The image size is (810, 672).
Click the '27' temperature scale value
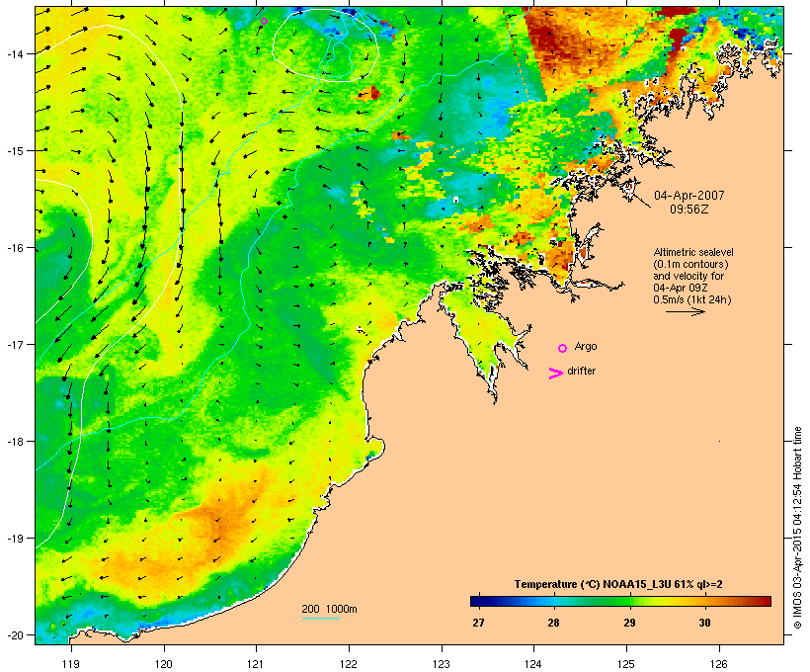478,623
